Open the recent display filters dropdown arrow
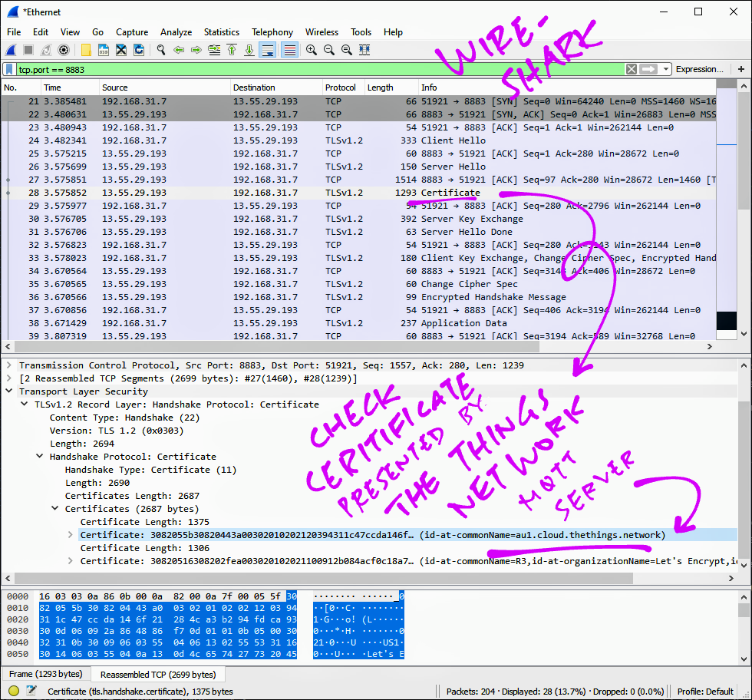752x700 pixels. pyautogui.click(x=665, y=69)
